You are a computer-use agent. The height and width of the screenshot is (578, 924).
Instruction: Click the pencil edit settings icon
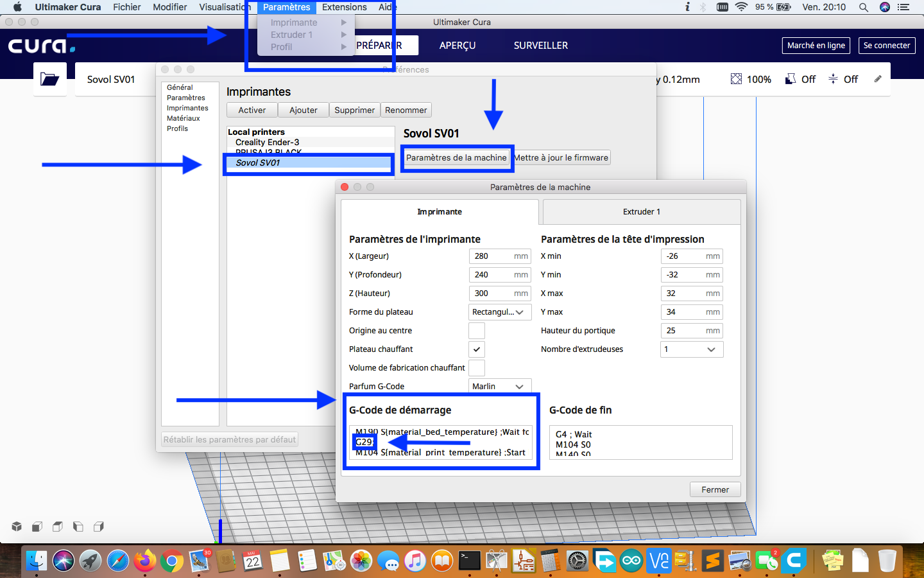tap(878, 79)
